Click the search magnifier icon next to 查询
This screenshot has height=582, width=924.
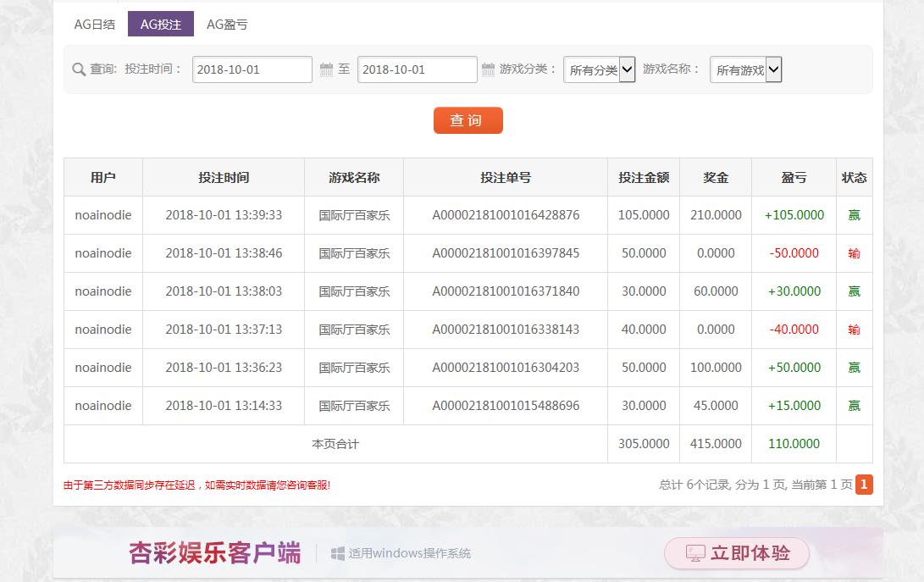pyautogui.click(x=79, y=69)
